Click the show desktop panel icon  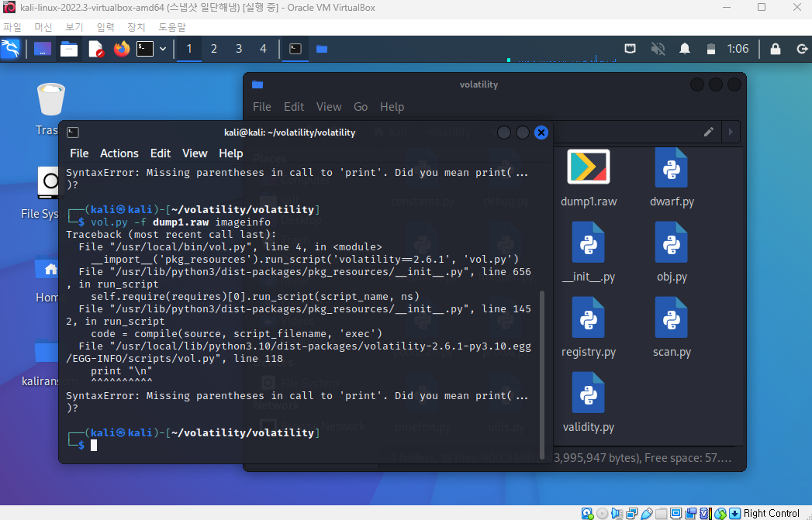tap(43, 49)
